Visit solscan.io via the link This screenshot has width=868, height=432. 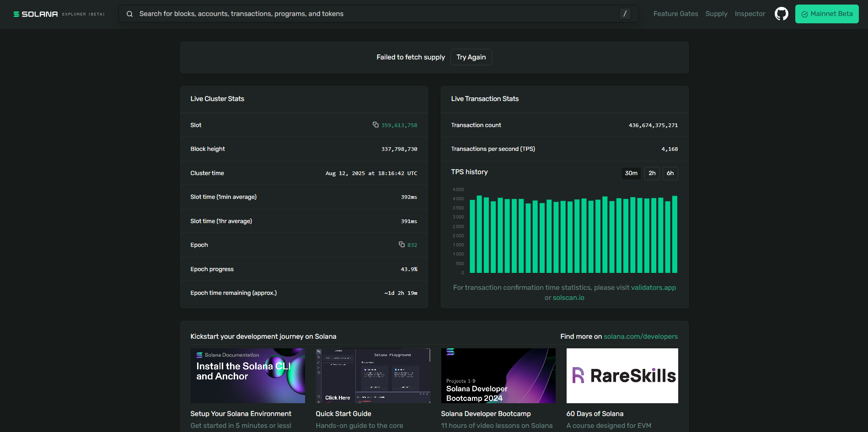click(x=568, y=298)
